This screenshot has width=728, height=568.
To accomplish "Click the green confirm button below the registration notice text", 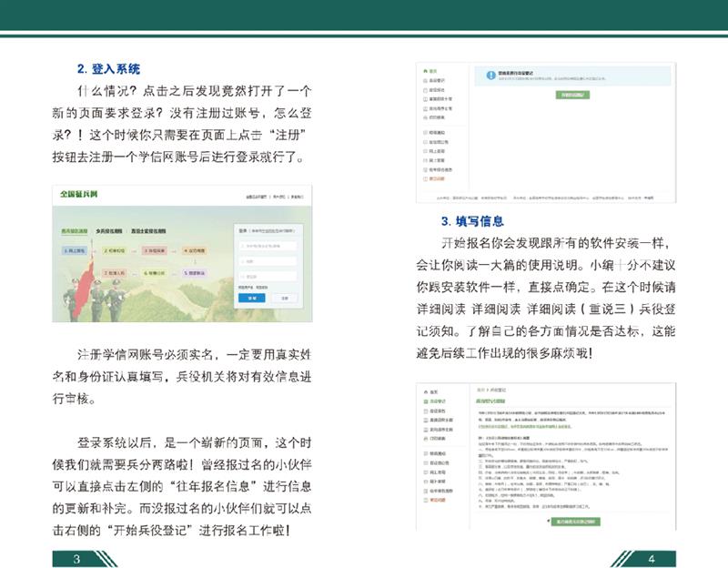I will pos(576,522).
